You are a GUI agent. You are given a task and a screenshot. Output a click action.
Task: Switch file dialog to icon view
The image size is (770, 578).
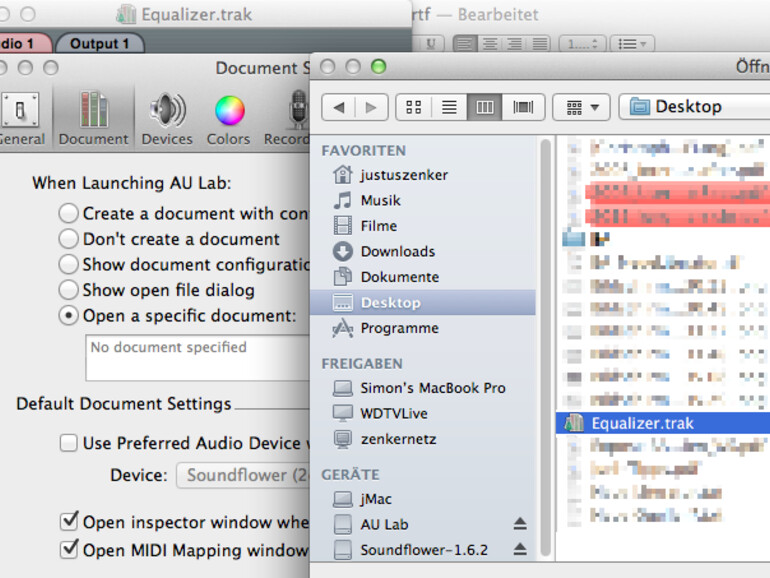coord(414,107)
